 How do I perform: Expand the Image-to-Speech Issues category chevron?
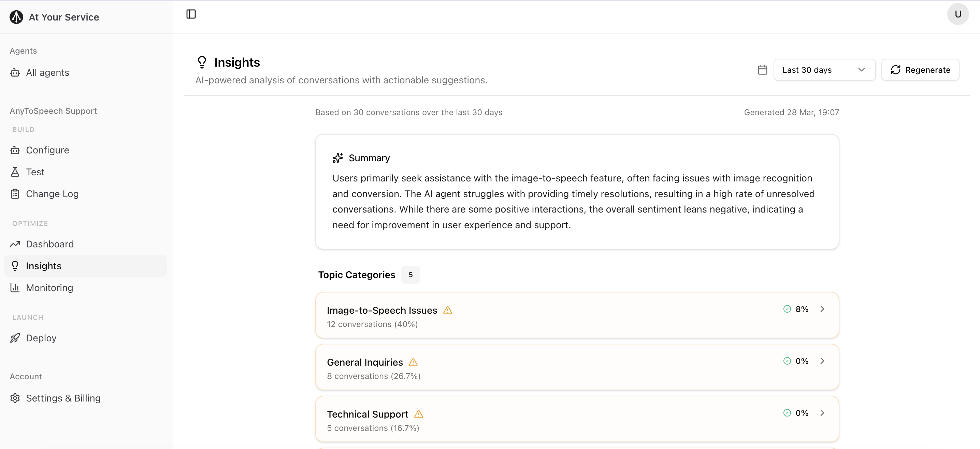(822, 309)
